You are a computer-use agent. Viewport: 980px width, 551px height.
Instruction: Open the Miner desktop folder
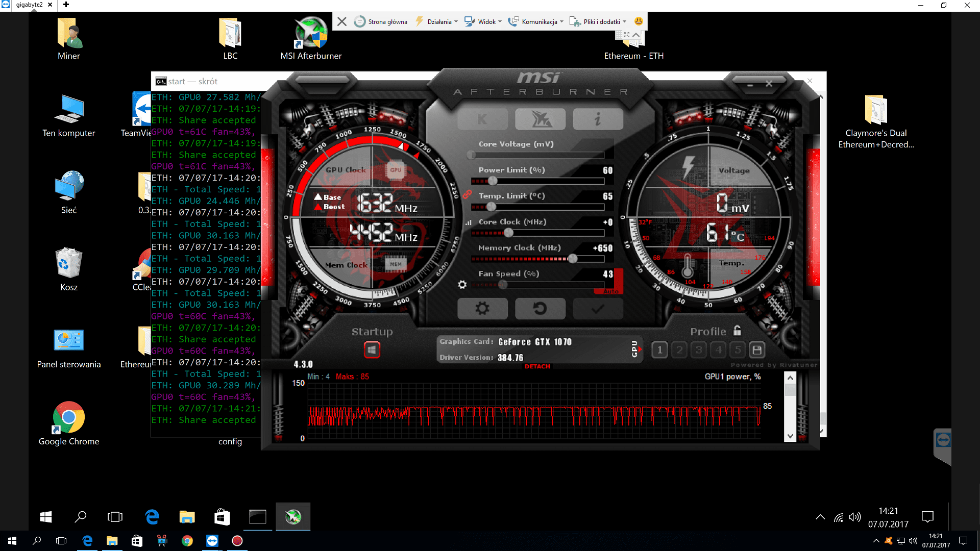coord(69,39)
